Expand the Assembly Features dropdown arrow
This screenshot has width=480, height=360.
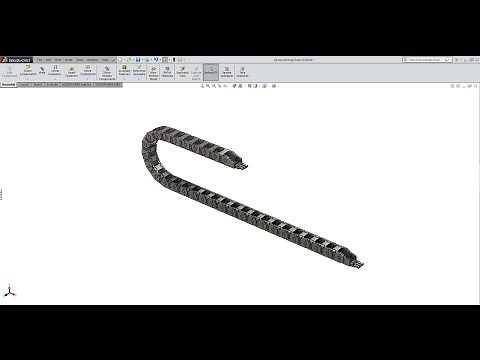(x=124, y=79)
